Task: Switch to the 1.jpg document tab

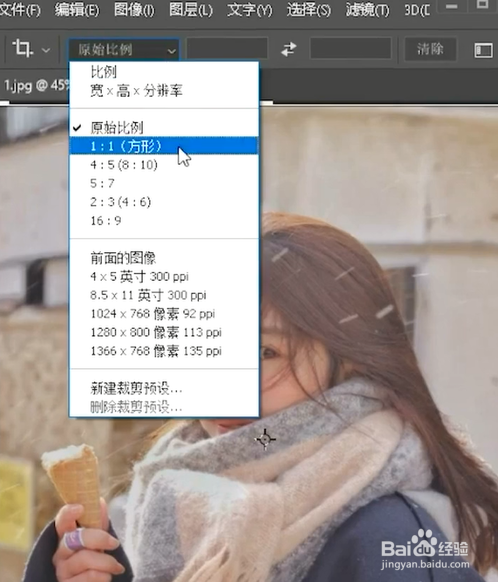Action: click(x=35, y=86)
